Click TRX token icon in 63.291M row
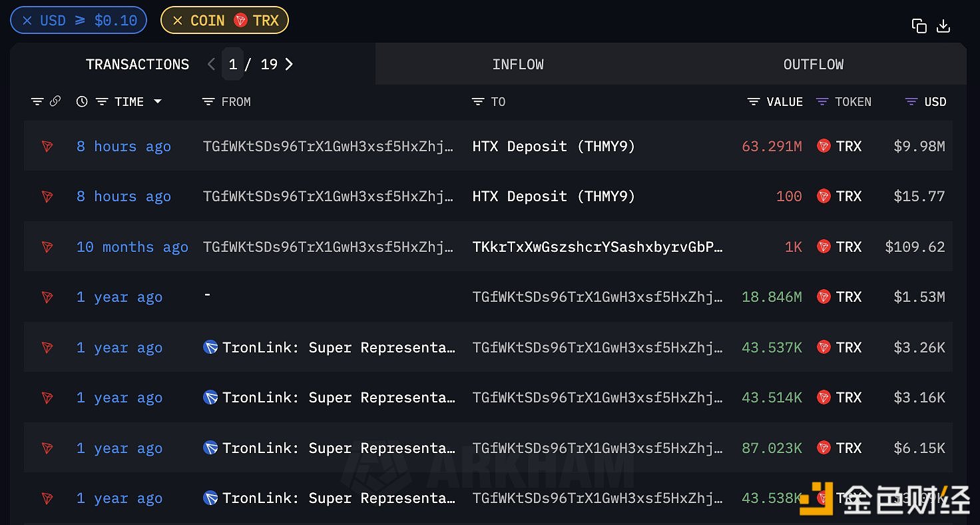980x525 pixels. tap(824, 146)
